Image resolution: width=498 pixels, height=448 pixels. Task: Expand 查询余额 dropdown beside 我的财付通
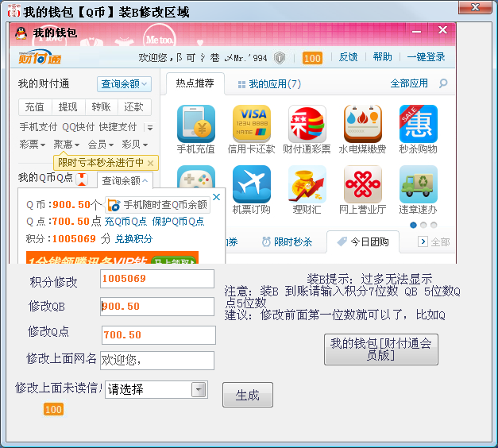(x=124, y=84)
